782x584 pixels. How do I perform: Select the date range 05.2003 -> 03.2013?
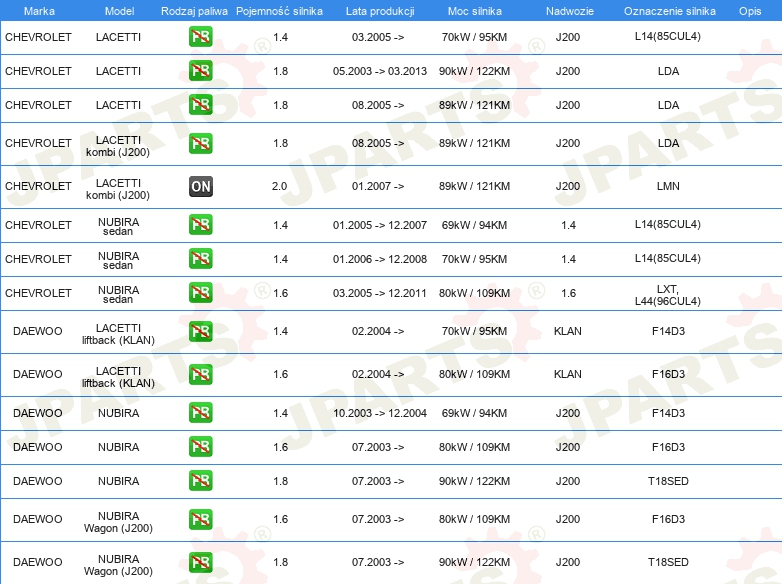(380, 71)
